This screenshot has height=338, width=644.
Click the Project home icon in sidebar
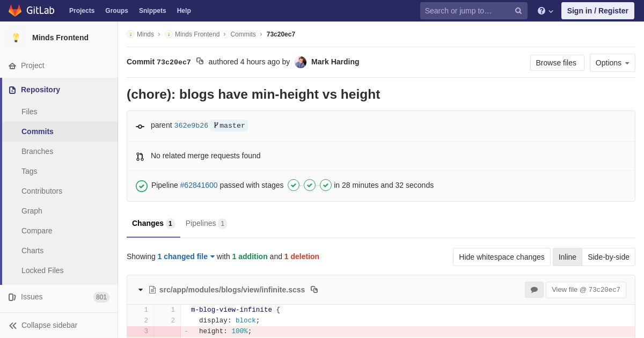tap(12, 66)
